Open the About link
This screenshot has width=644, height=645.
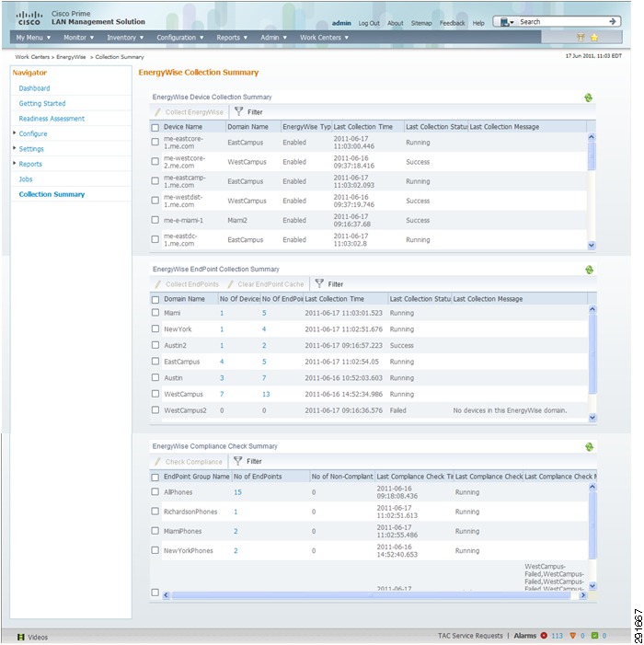pos(396,23)
